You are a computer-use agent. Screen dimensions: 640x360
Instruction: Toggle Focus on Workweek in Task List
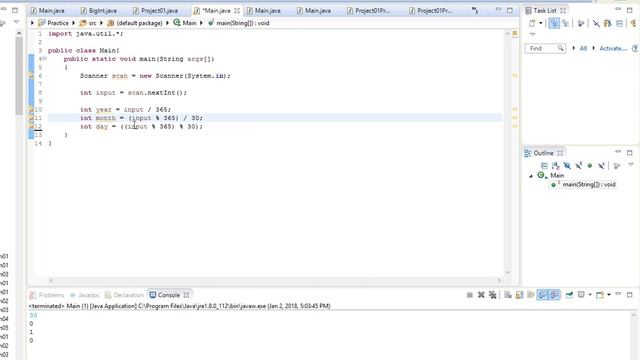tap(581, 24)
